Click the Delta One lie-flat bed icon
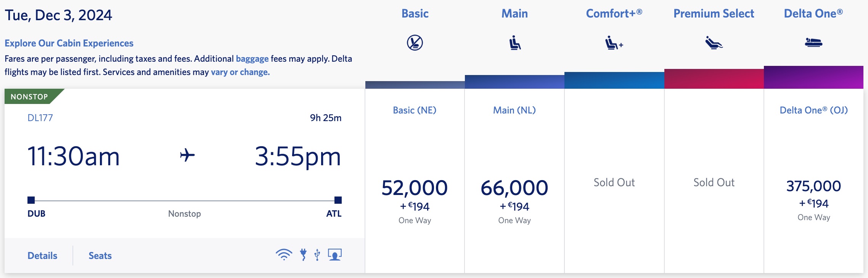Viewport: 868px width, 278px height. click(813, 42)
